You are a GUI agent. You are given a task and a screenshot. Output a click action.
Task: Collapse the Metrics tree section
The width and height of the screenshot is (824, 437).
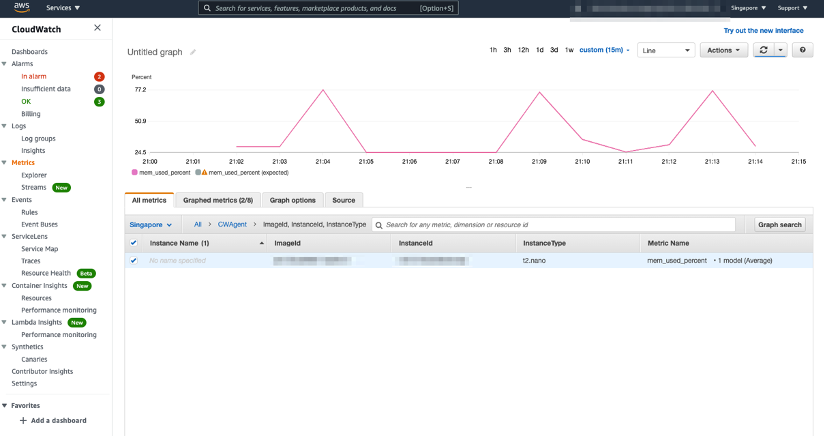click(4, 163)
